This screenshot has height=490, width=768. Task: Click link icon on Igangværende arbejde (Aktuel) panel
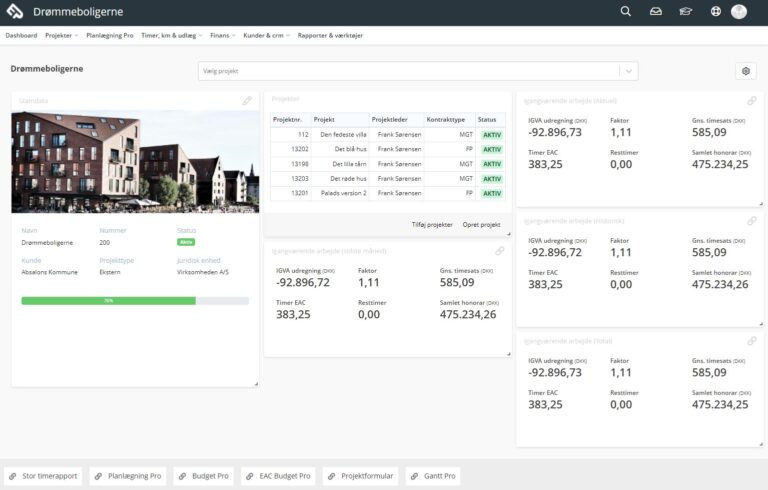(751, 101)
